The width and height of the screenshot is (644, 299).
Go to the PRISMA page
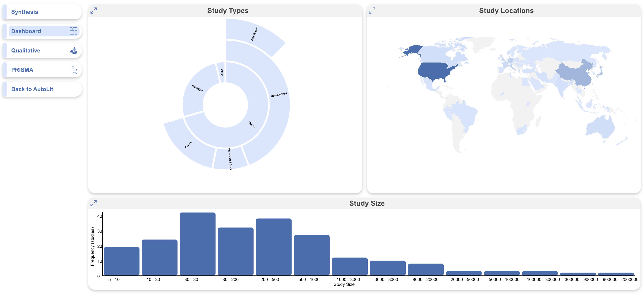[22, 70]
